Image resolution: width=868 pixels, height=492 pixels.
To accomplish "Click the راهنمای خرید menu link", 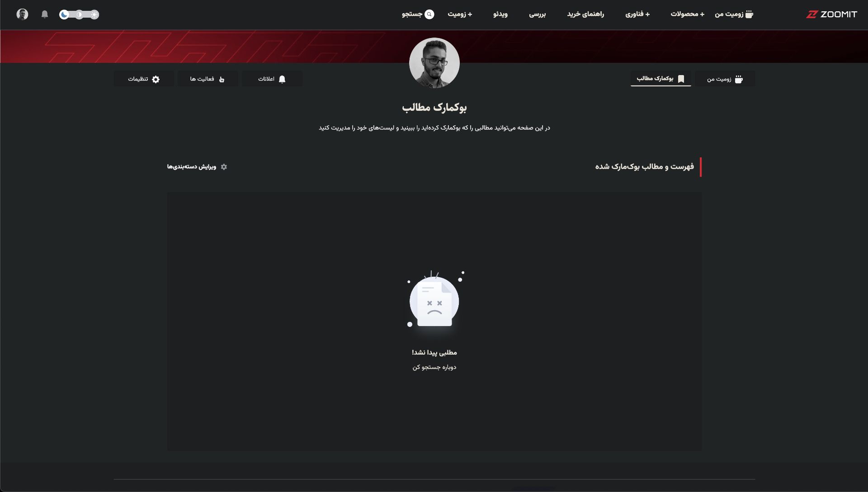I will click(x=585, y=14).
